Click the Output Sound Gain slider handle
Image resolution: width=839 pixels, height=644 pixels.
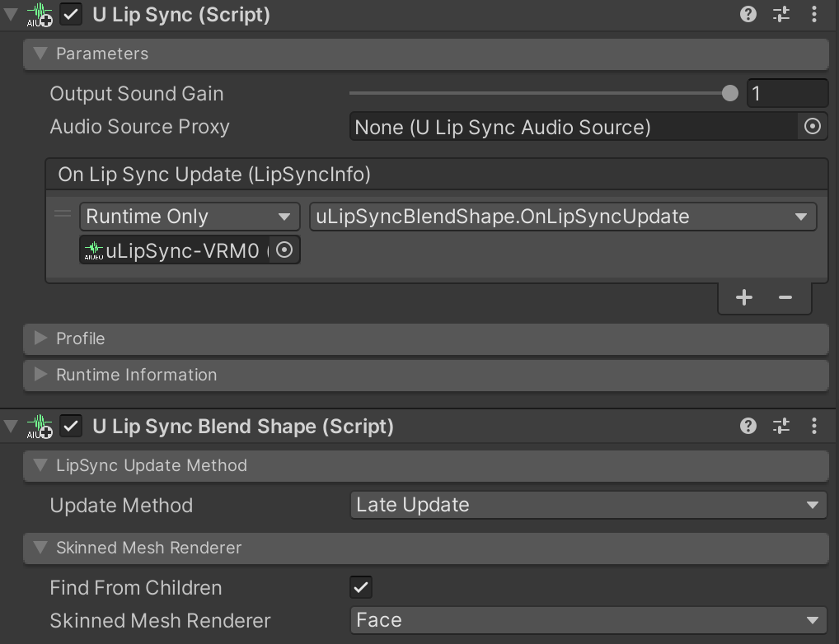click(x=730, y=93)
